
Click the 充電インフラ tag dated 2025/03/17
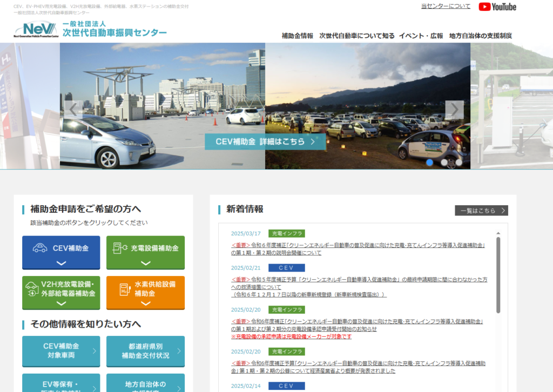pyautogui.click(x=287, y=233)
